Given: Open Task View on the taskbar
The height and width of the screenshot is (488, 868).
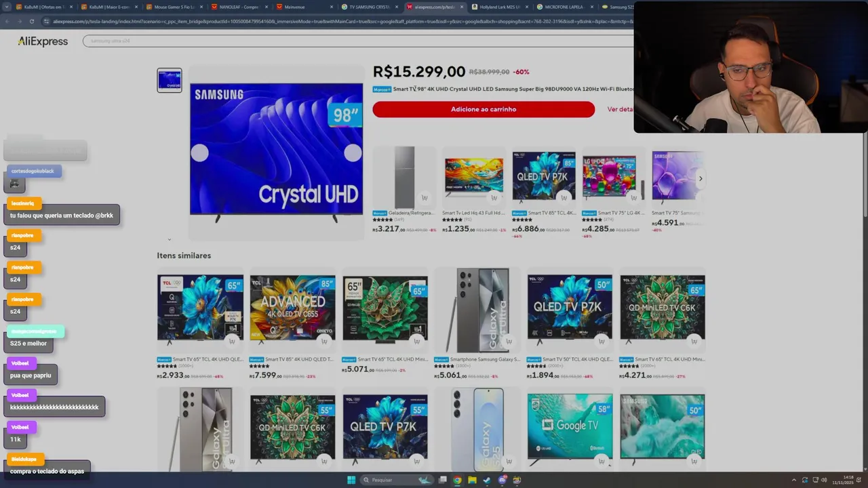Looking at the screenshot, I should coord(442,480).
